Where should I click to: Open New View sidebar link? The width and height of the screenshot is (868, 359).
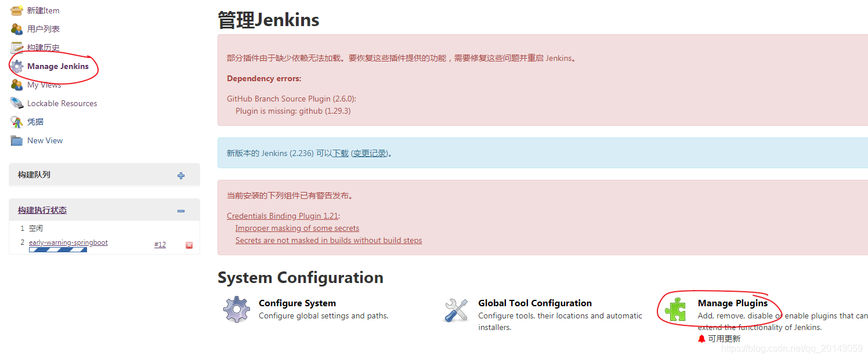click(x=45, y=140)
